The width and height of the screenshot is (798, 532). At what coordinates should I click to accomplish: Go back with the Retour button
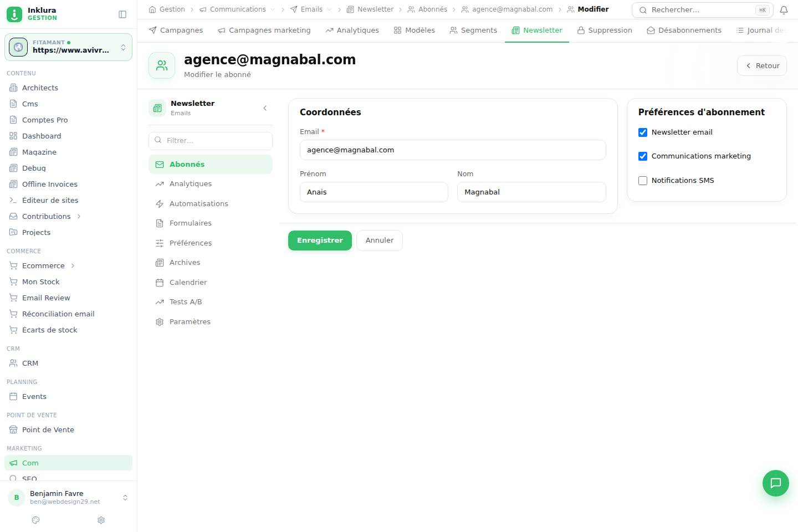(x=762, y=65)
